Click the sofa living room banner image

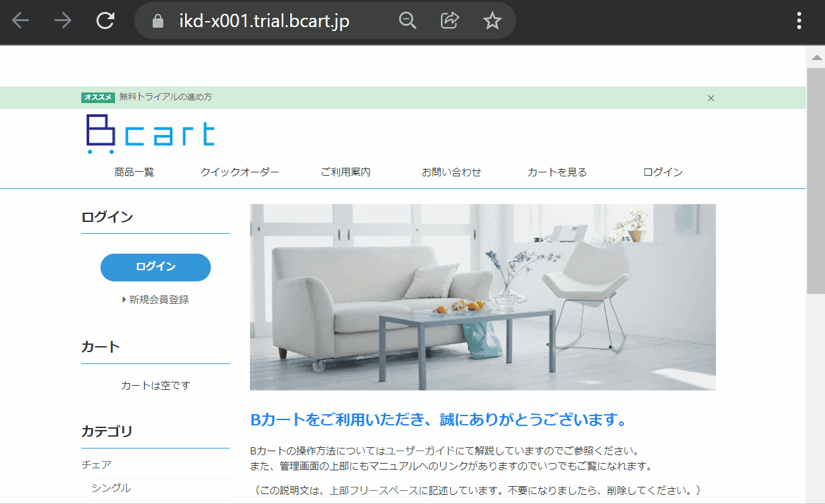[483, 297]
